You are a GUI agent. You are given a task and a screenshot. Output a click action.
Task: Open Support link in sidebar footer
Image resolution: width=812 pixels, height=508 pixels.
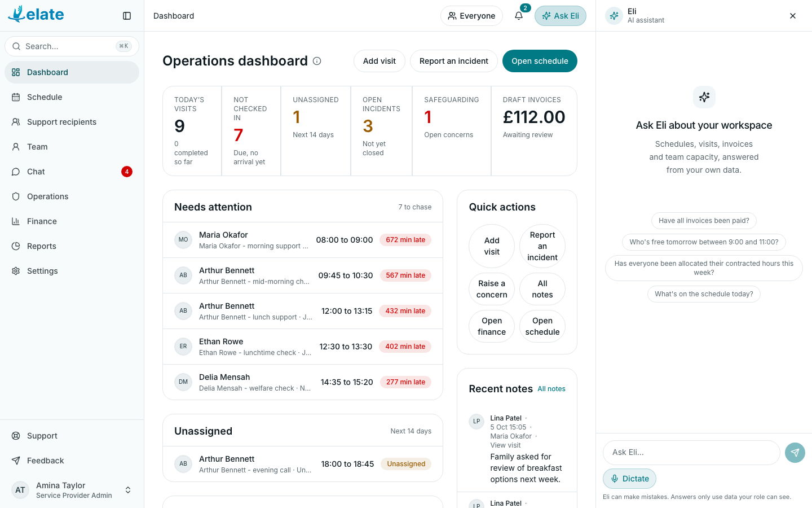pyautogui.click(x=72, y=436)
